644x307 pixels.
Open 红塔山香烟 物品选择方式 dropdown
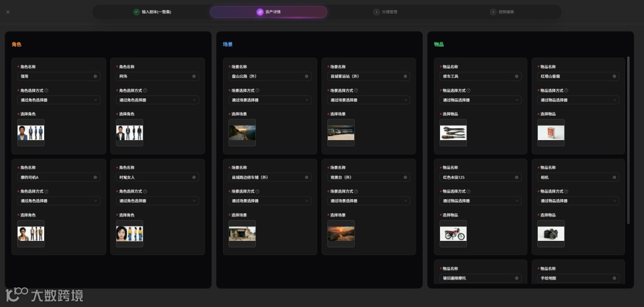click(x=578, y=100)
